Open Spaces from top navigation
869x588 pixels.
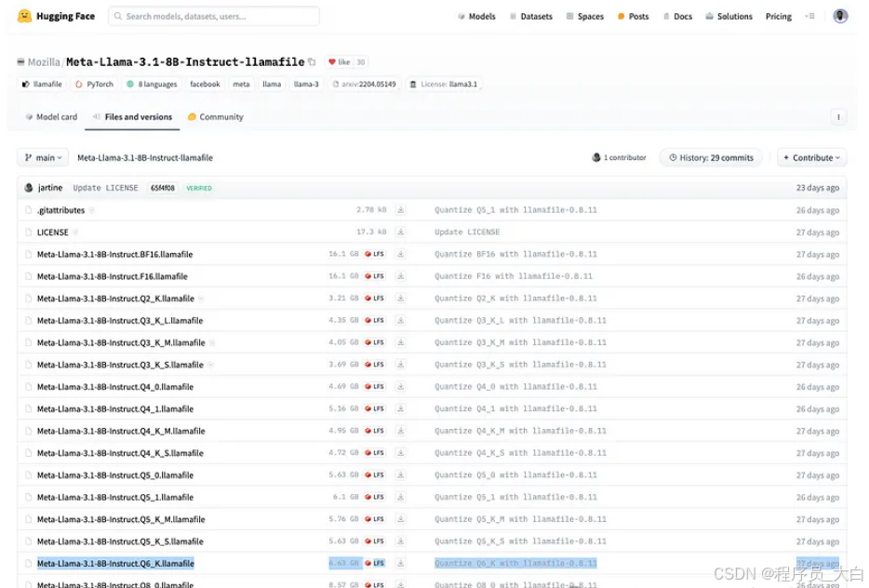point(584,17)
